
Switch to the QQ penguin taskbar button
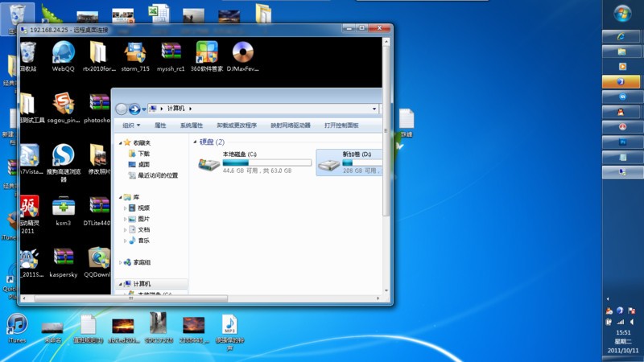coord(621,112)
